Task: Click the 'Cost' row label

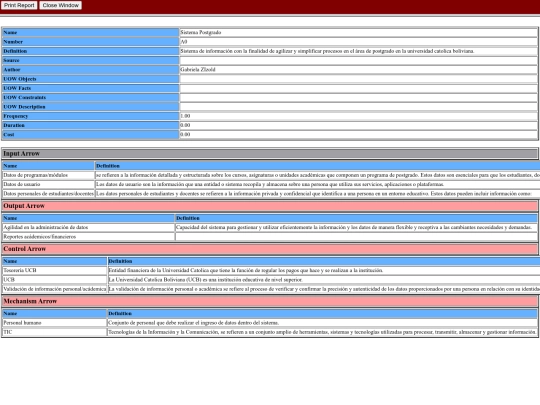Action: point(9,135)
